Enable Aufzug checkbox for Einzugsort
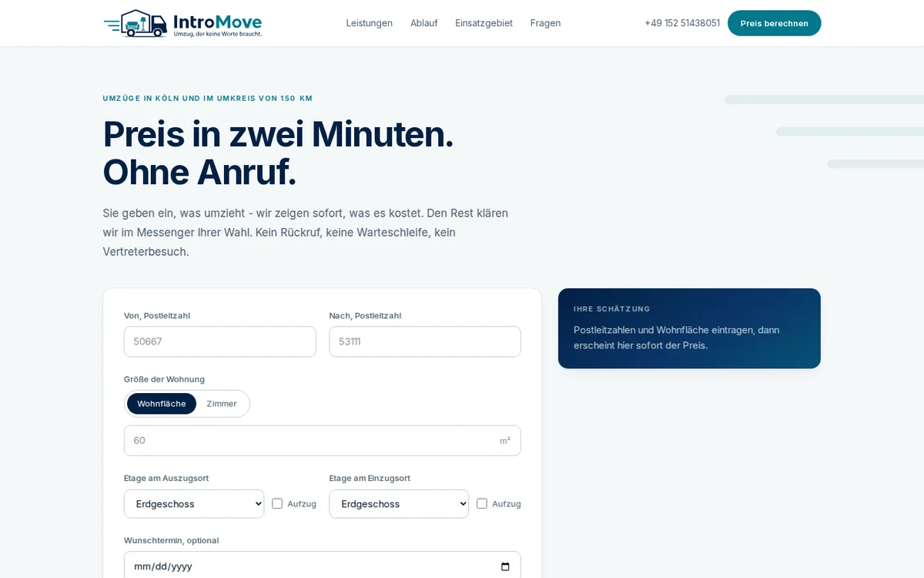This screenshot has height=578, width=924. 482,504
